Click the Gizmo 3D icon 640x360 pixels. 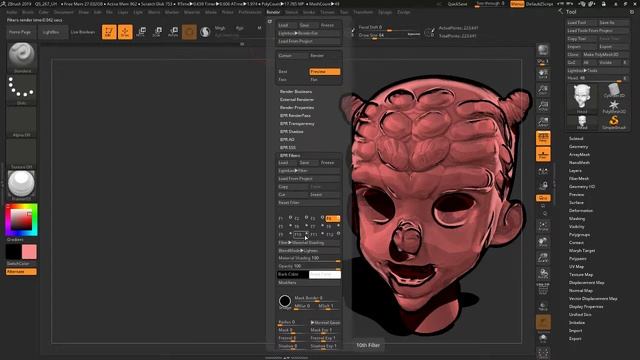189,32
